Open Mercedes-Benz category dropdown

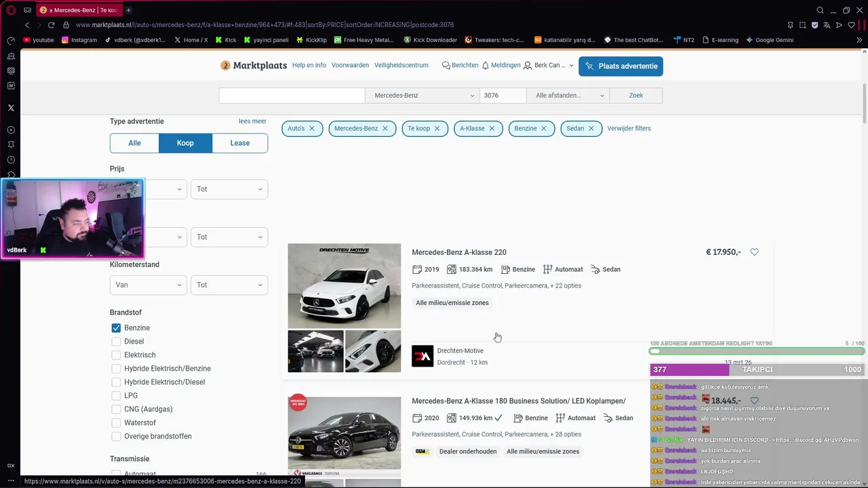[x=422, y=96]
